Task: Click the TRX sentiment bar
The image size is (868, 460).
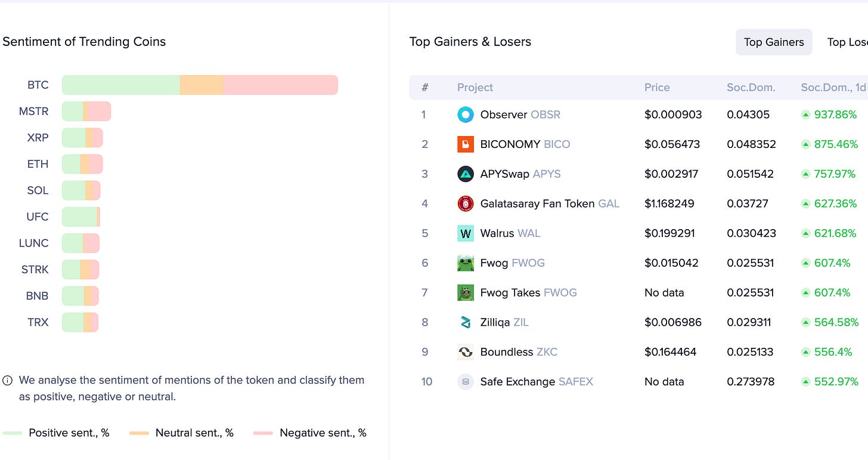Action: pyautogui.click(x=80, y=322)
